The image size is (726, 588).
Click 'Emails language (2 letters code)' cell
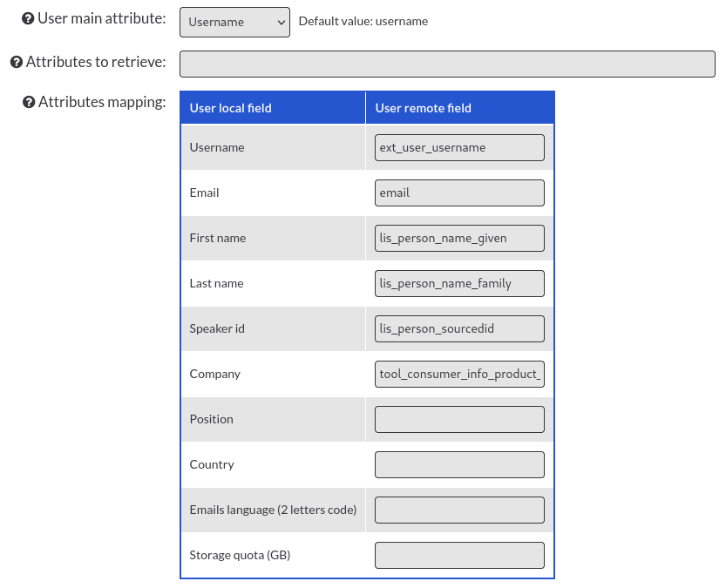(273, 510)
